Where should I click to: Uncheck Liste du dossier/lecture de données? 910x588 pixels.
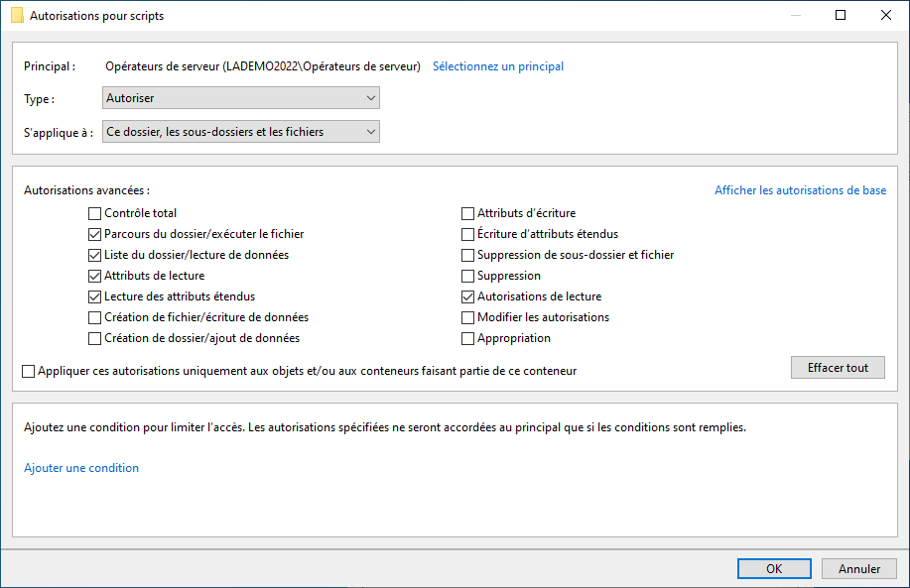point(94,255)
